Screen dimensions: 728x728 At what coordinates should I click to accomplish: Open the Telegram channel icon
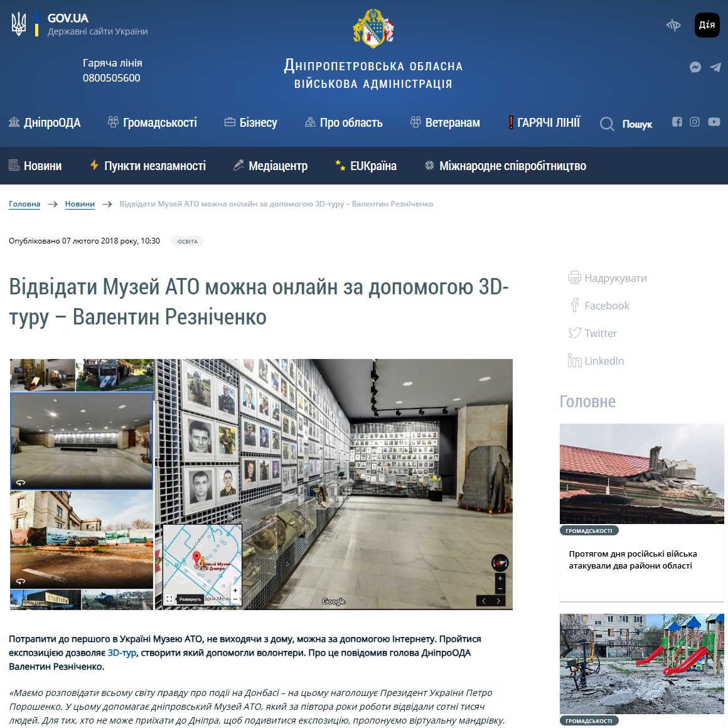click(715, 67)
